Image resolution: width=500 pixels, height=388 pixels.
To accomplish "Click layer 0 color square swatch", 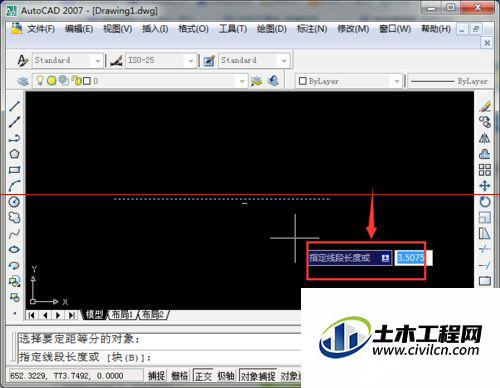I will [87, 81].
